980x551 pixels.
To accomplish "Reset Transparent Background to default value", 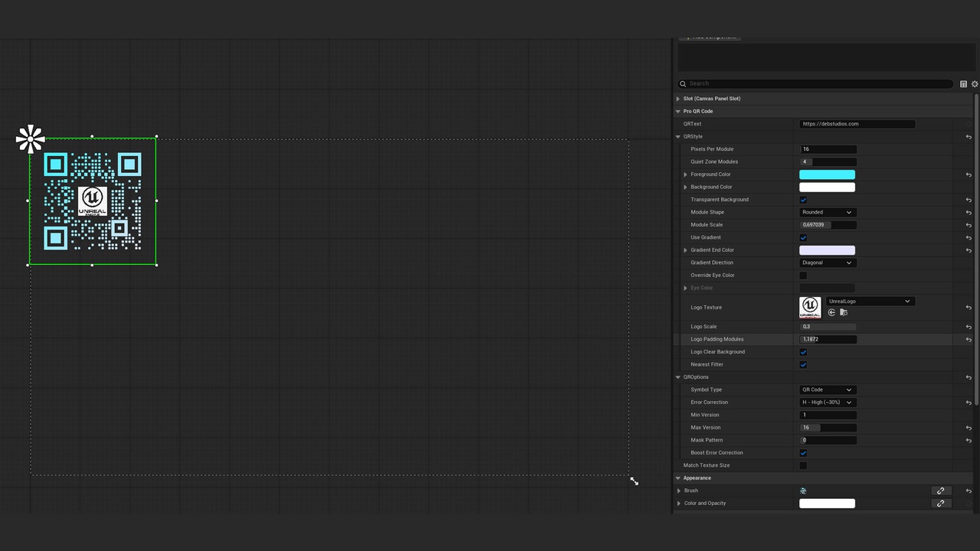I will (x=969, y=200).
